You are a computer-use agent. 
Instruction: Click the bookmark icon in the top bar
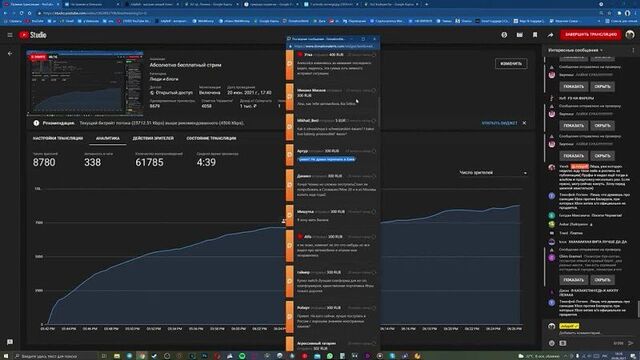[x=535, y=35]
